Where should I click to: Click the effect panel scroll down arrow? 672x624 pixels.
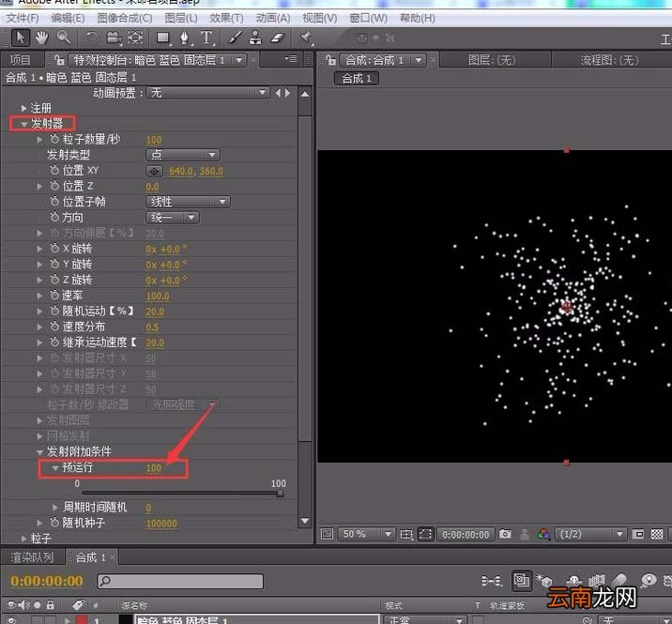pyautogui.click(x=305, y=521)
